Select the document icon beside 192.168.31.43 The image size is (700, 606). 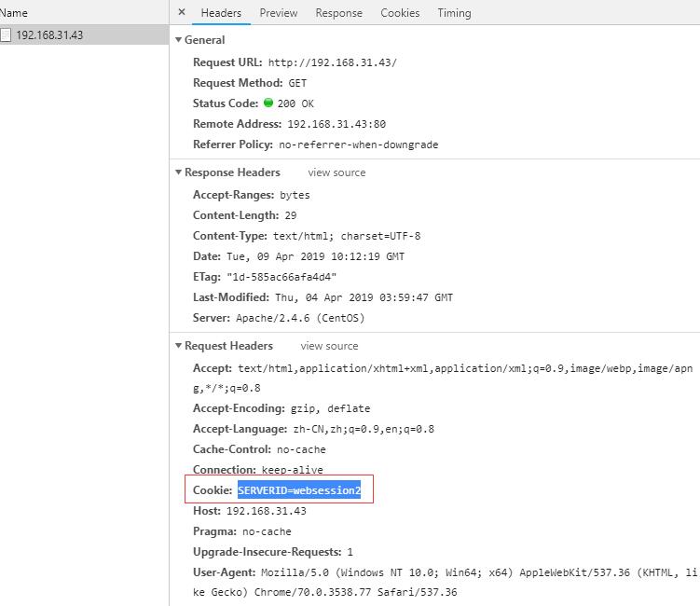(6, 34)
